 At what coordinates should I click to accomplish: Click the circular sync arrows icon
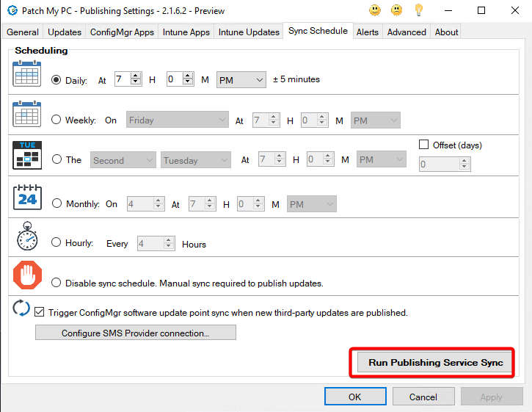pos(21,308)
